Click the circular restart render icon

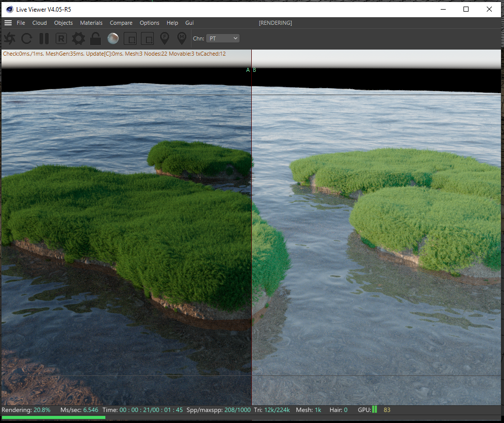click(x=27, y=38)
